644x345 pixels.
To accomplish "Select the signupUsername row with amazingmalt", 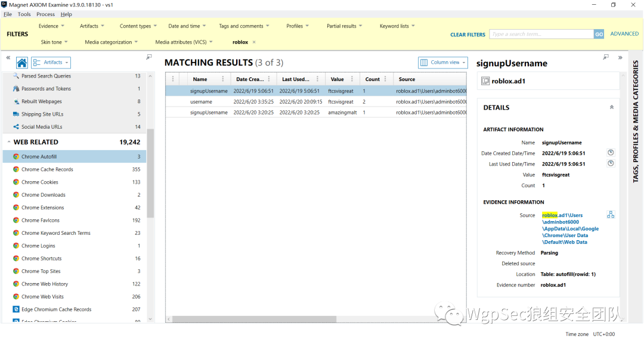I will pos(316,112).
